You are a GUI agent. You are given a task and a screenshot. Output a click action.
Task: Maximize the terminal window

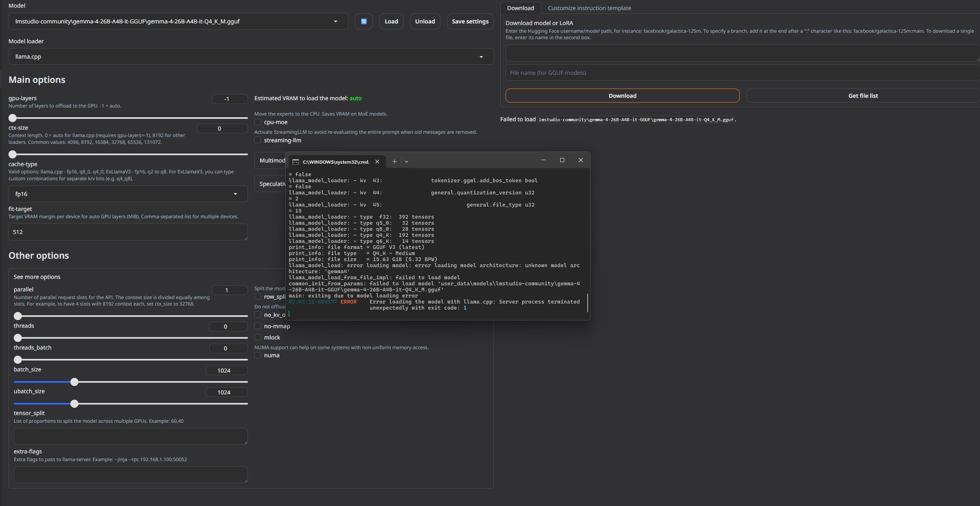[x=562, y=160]
